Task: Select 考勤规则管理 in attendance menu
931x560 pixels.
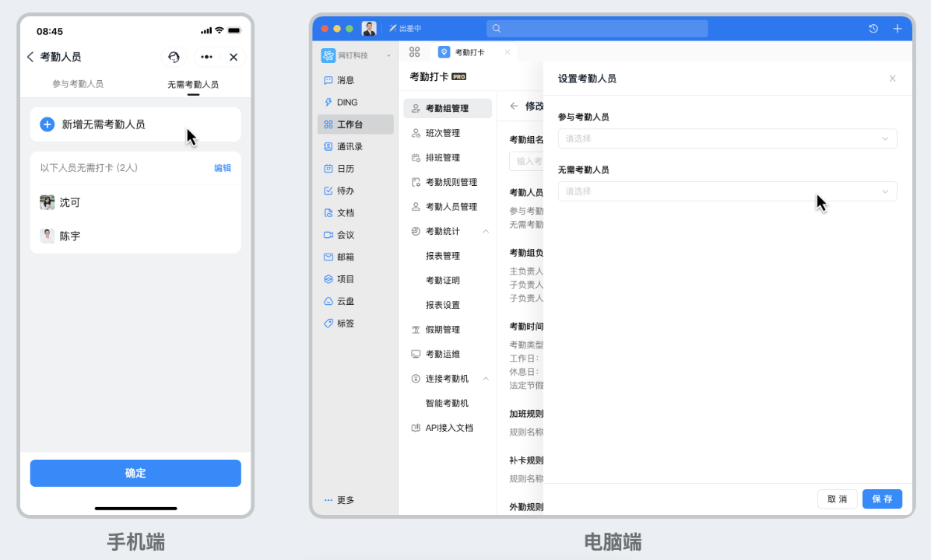Action: pos(447,182)
